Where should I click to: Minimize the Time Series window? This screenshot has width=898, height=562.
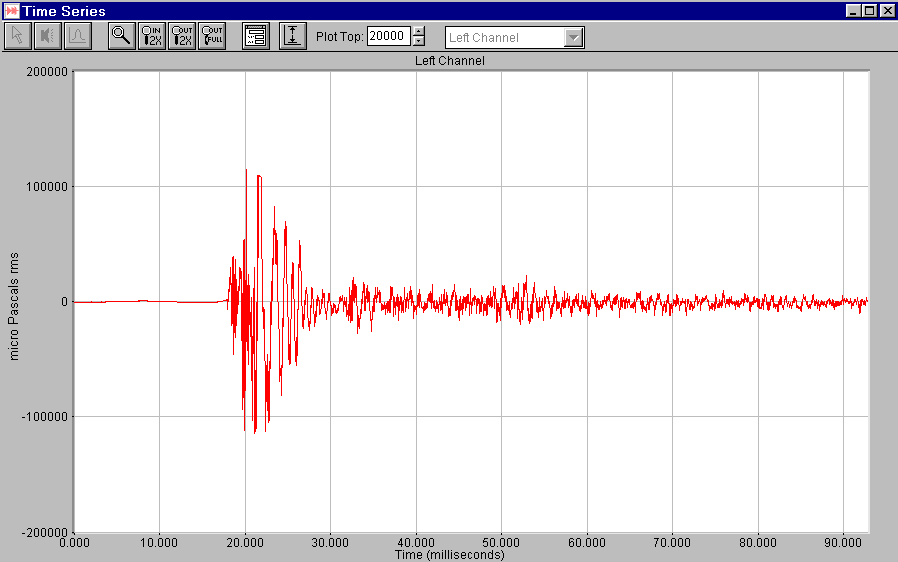[853, 10]
